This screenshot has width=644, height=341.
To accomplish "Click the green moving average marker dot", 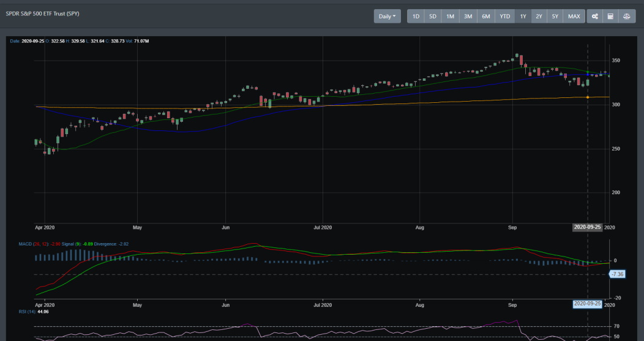I will (x=588, y=72).
